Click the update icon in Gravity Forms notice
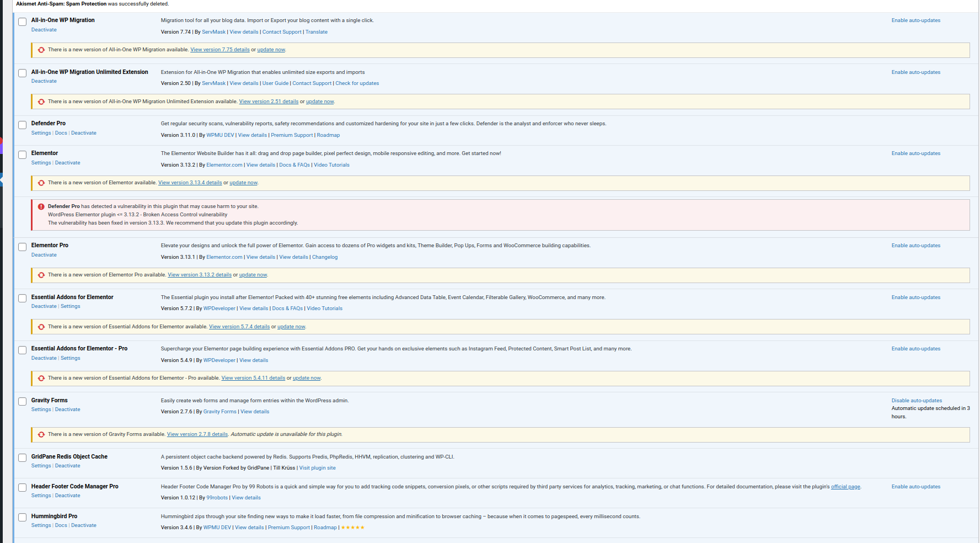Viewport: 980px width, 543px height. tap(41, 435)
